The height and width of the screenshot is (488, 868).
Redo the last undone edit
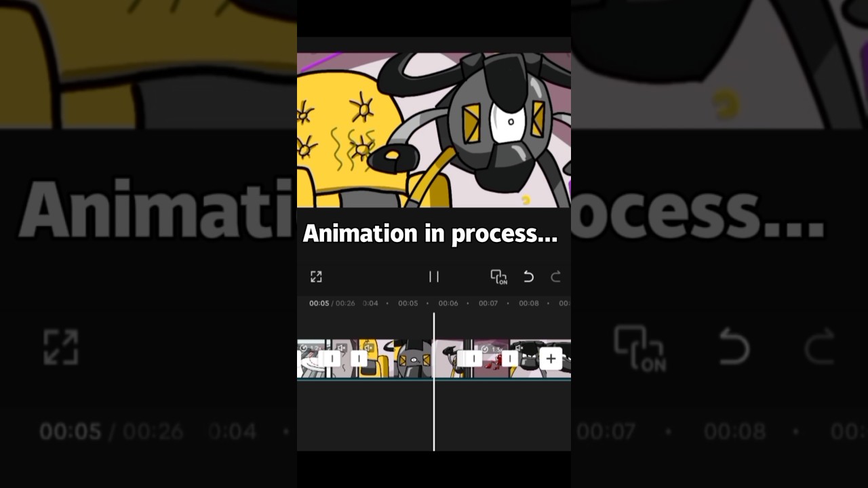tap(555, 277)
